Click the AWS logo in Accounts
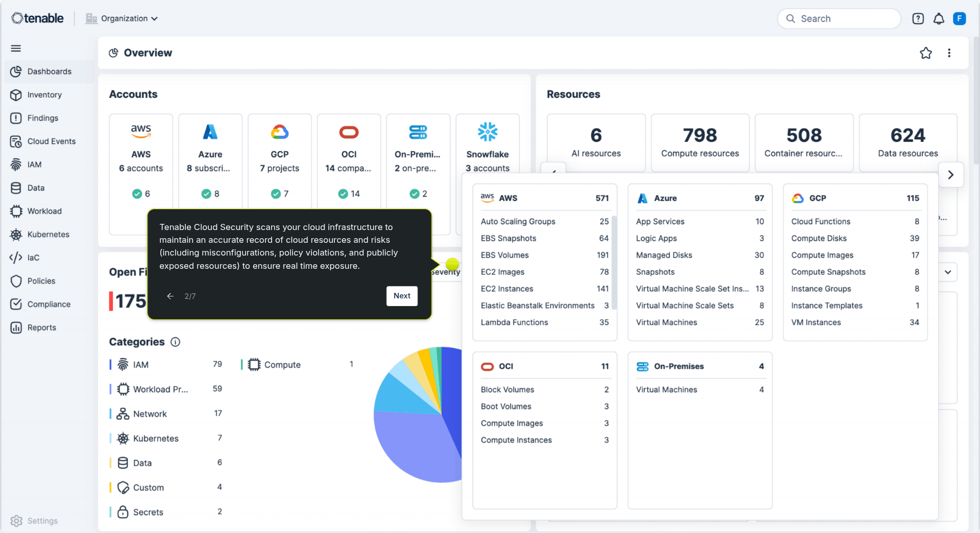The image size is (980, 533). click(141, 132)
